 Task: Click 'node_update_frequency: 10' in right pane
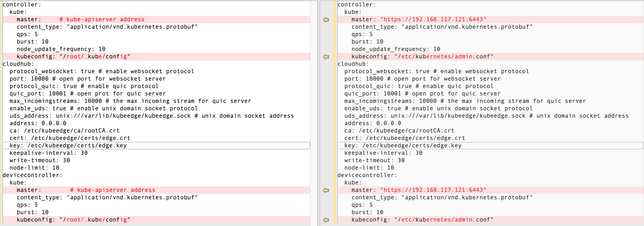click(396, 49)
